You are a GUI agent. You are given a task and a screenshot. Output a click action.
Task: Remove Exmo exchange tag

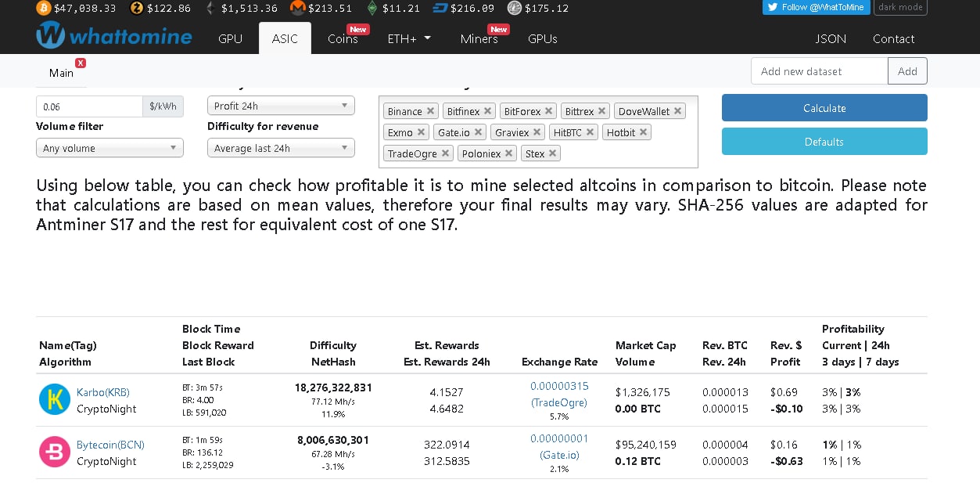tap(422, 132)
